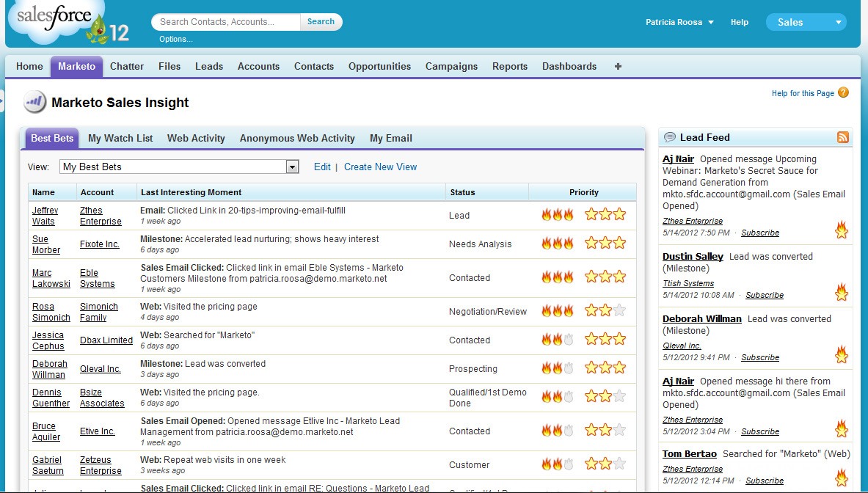
Task: Select the Best Bets tab
Action: coord(52,139)
